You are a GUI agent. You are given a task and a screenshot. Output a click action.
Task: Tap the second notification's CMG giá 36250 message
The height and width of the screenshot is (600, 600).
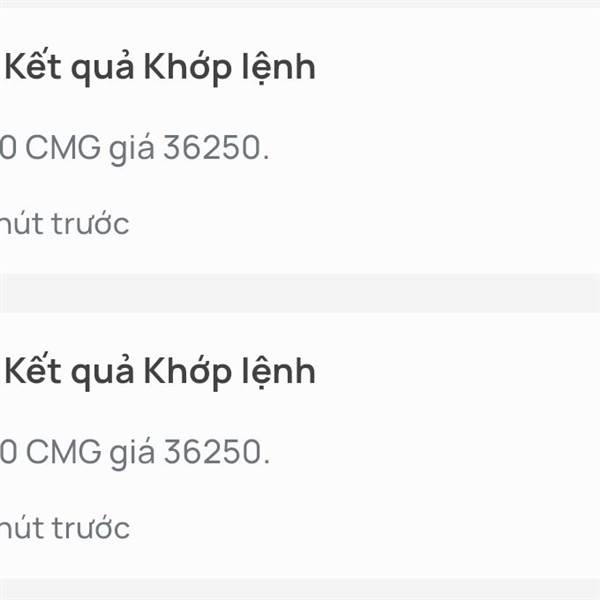pyautogui.click(x=135, y=453)
